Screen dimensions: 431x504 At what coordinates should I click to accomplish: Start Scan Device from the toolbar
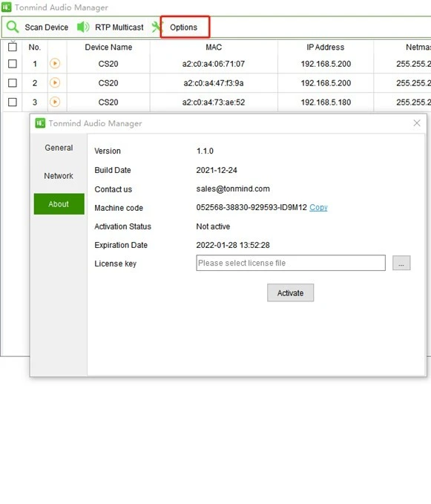click(47, 27)
